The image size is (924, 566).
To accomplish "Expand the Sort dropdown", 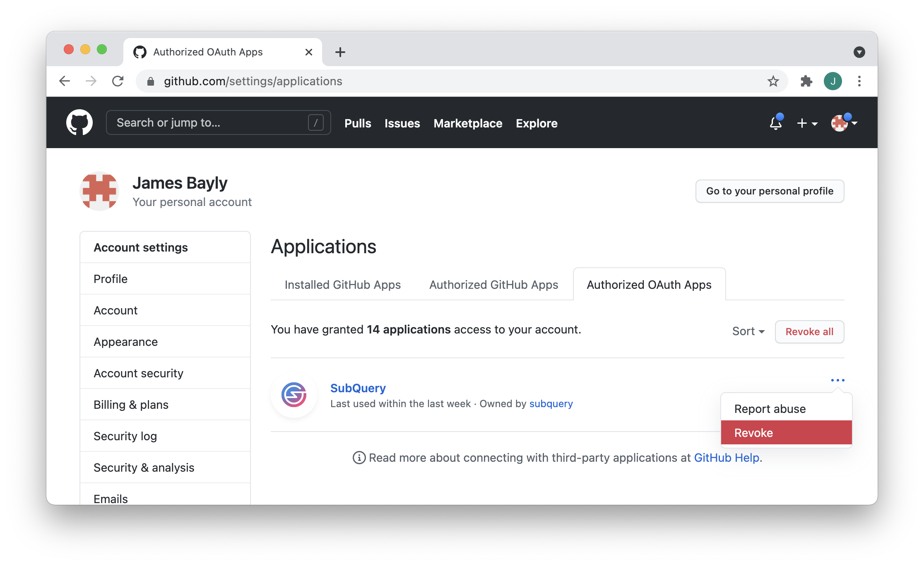I will pos(748,331).
